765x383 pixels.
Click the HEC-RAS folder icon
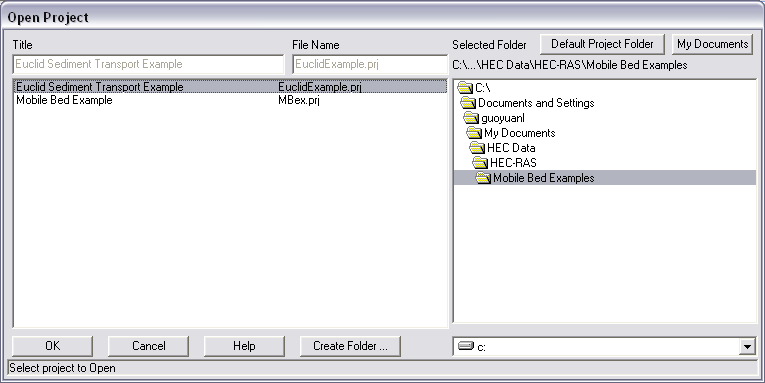pyautogui.click(x=480, y=162)
